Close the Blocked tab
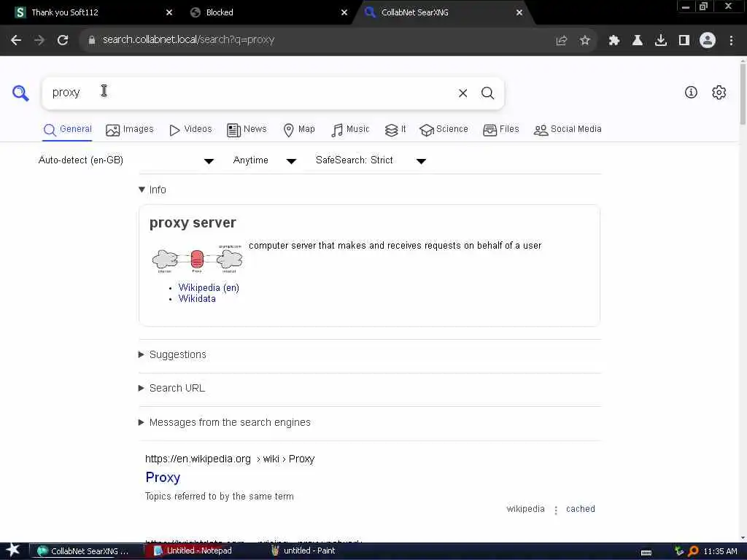 [344, 12]
